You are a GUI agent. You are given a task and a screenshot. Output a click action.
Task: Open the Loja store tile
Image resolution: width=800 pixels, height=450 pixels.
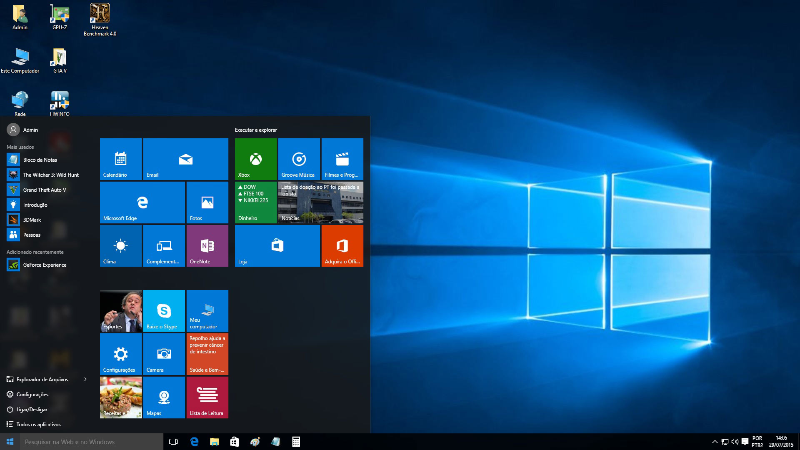(278, 246)
